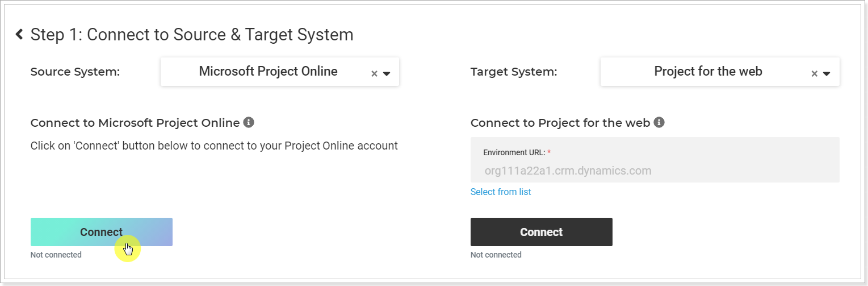Click the Step 1 heading text

click(x=192, y=35)
